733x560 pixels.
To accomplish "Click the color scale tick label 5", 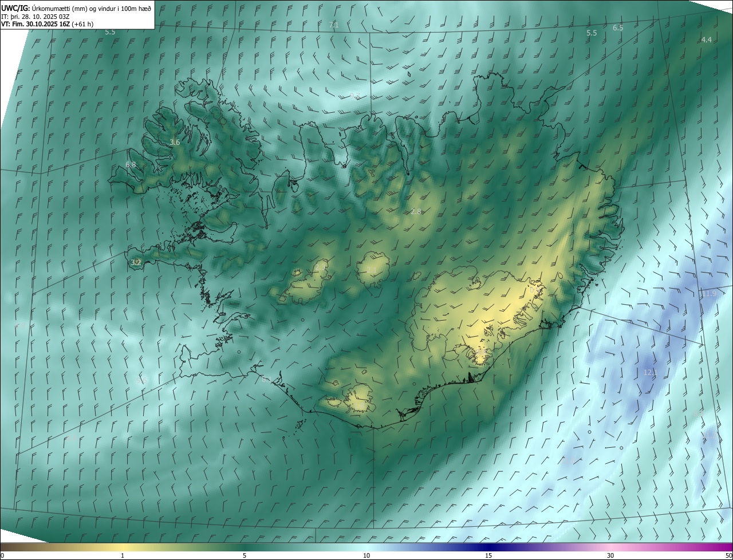I will tap(245, 555).
